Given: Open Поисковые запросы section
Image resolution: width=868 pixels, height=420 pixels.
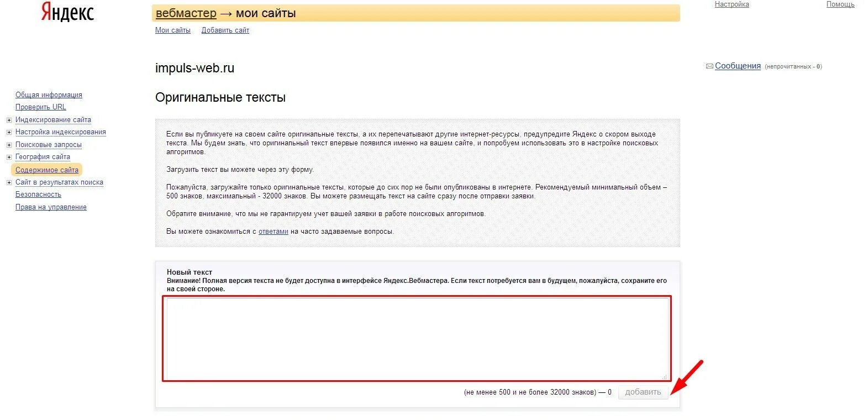Looking at the screenshot, I should (x=49, y=145).
